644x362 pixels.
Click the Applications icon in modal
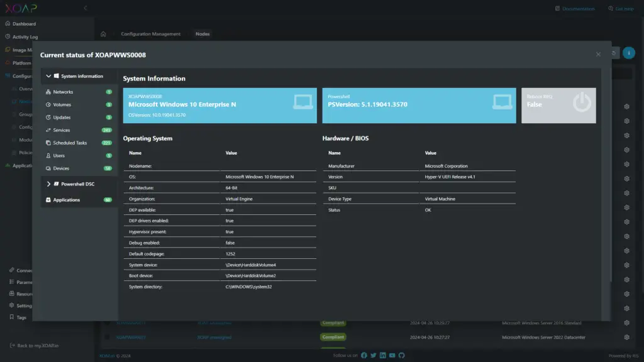tap(48, 200)
